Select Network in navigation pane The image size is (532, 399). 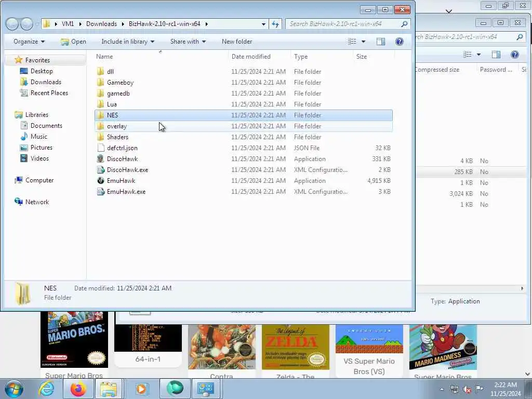click(x=37, y=202)
